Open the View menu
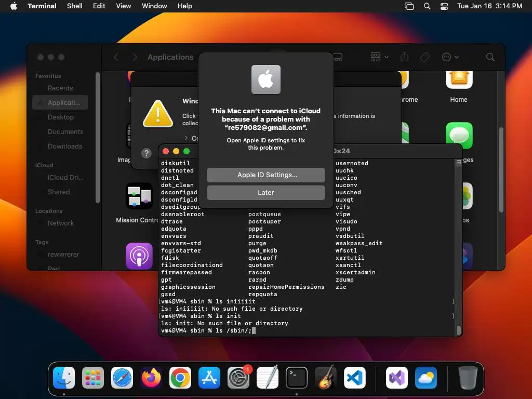Image resolution: width=532 pixels, height=399 pixels. coord(124,6)
